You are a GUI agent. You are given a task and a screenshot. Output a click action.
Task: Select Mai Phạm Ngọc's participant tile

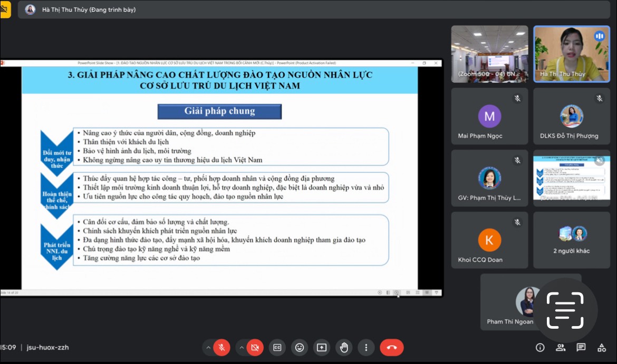click(x=489, y=116)
